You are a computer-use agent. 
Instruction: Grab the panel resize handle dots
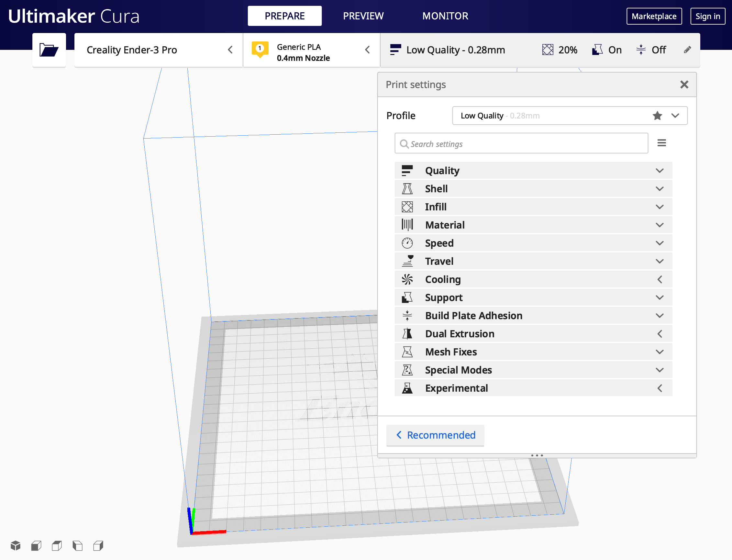[537, 455]
